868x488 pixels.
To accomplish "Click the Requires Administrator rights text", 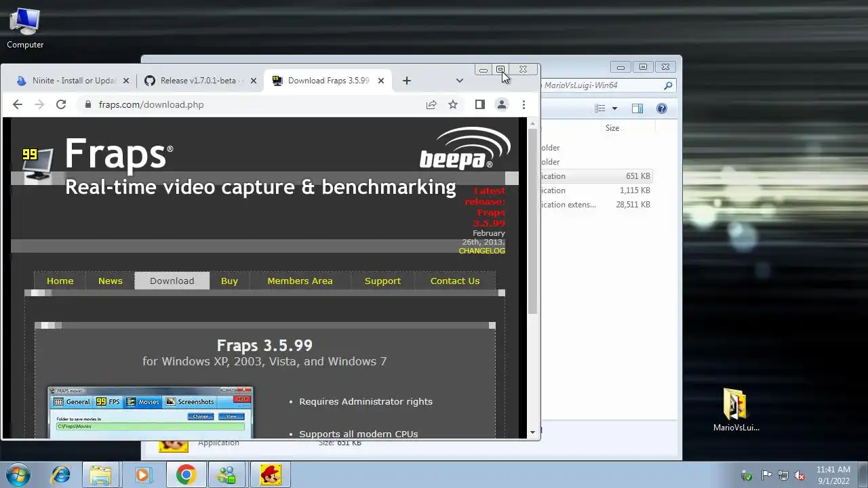I will (x=366, y=401).
